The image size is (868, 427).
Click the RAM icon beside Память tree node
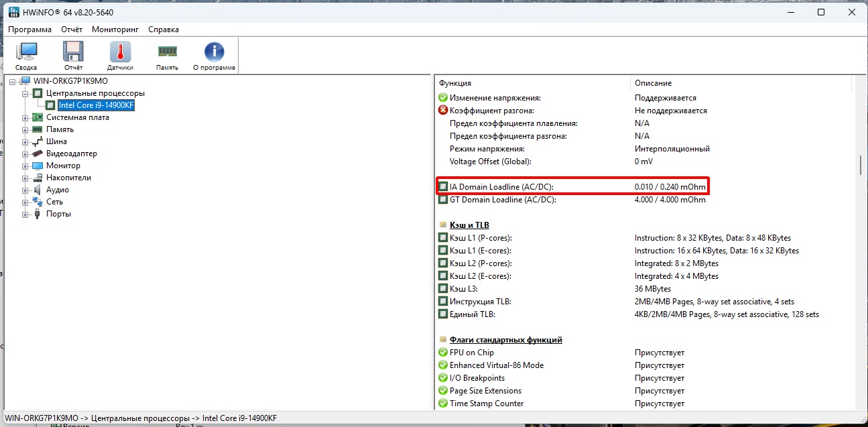coord(38,129)
